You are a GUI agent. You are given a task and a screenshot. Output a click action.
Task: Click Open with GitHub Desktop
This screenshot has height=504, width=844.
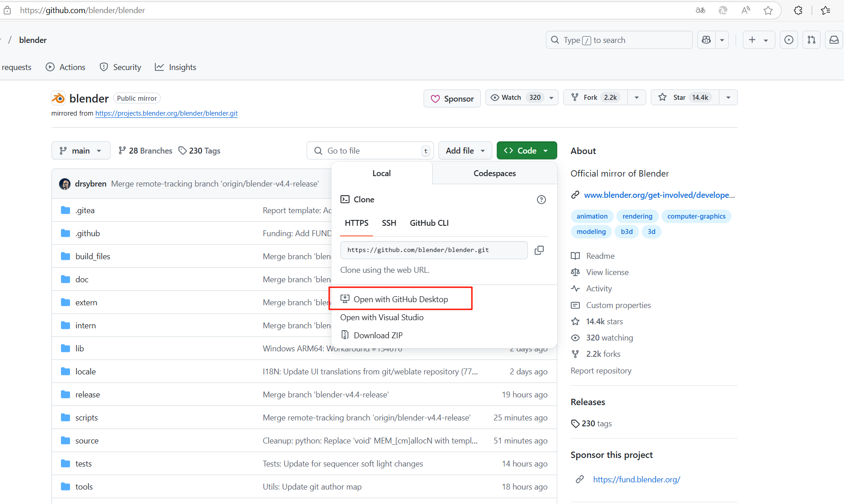(401, 299)
